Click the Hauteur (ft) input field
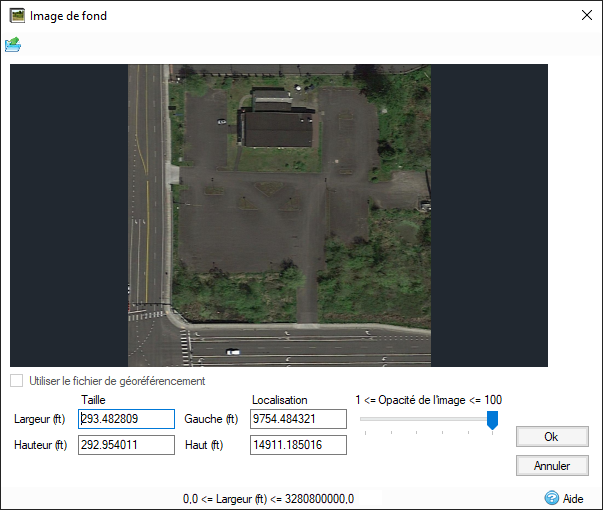This screenshot has height=510, width=604. [126, 445]
